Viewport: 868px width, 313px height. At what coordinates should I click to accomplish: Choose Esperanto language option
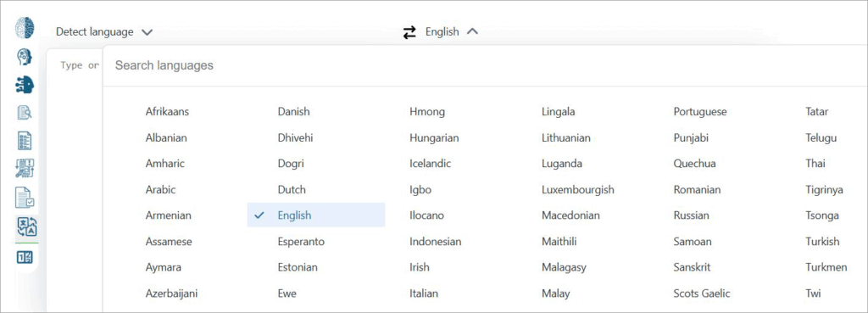click(x=301, y=242)
